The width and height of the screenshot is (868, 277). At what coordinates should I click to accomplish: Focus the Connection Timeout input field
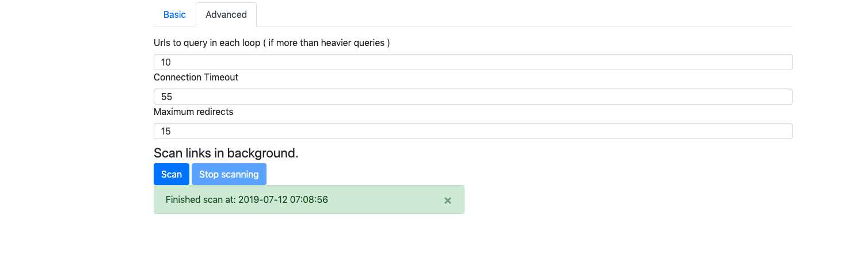(x=473, y=97)
